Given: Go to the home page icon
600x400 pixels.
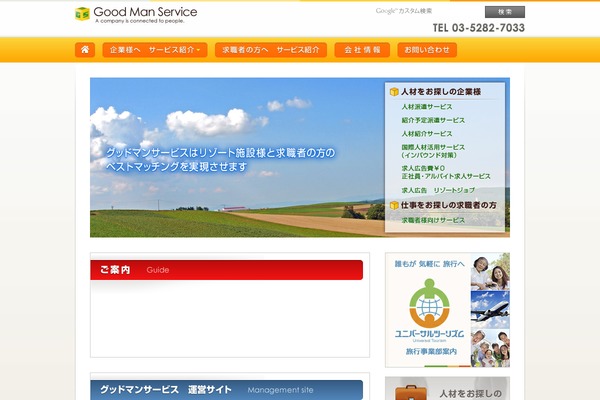Looking at the screenshot, I should [85, 50].
